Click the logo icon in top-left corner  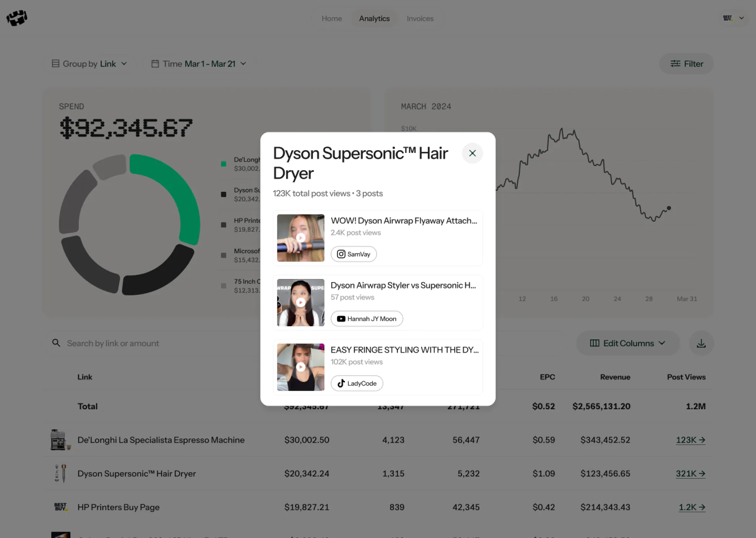point(17,18)
